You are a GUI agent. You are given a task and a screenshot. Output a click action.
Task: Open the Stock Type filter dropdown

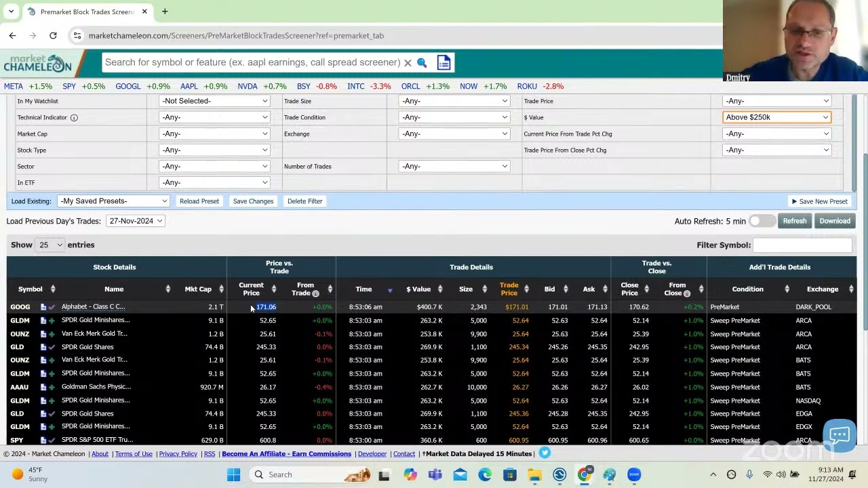(214, 150)
